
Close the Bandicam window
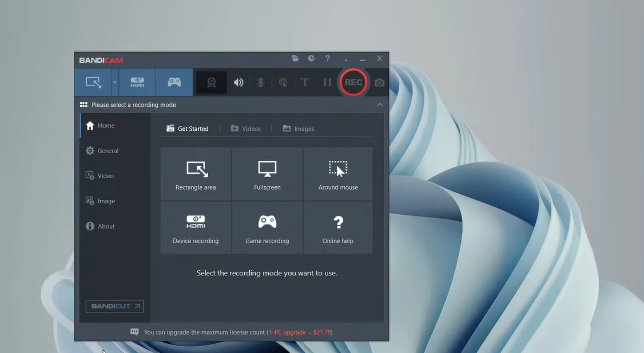tap(380, 58)
